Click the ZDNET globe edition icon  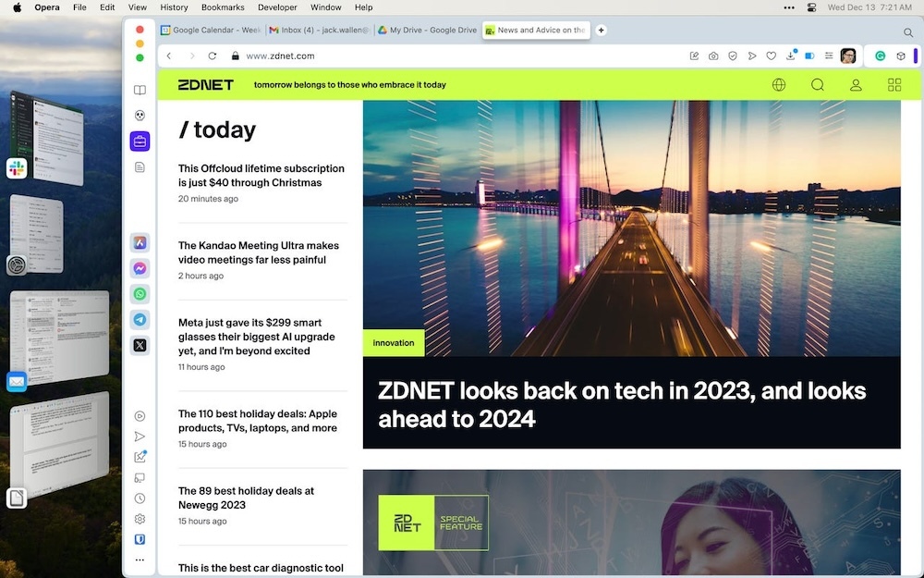coord(778,85)
